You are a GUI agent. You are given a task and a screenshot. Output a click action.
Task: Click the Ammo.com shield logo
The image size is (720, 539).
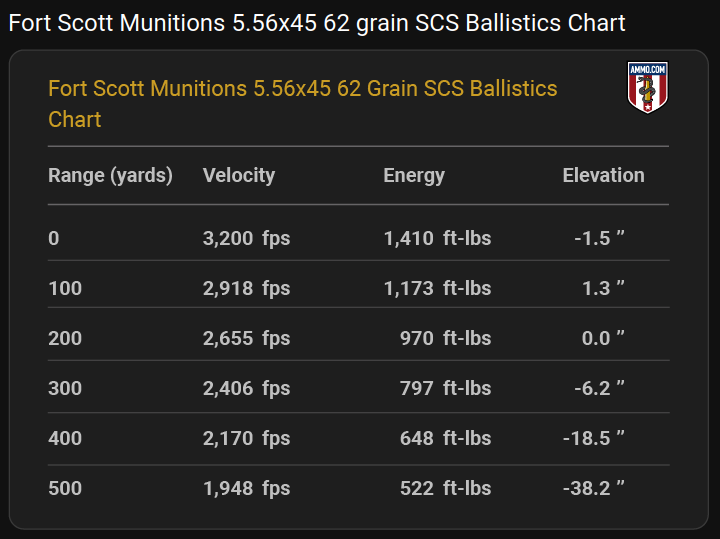[x=647, y=87]
